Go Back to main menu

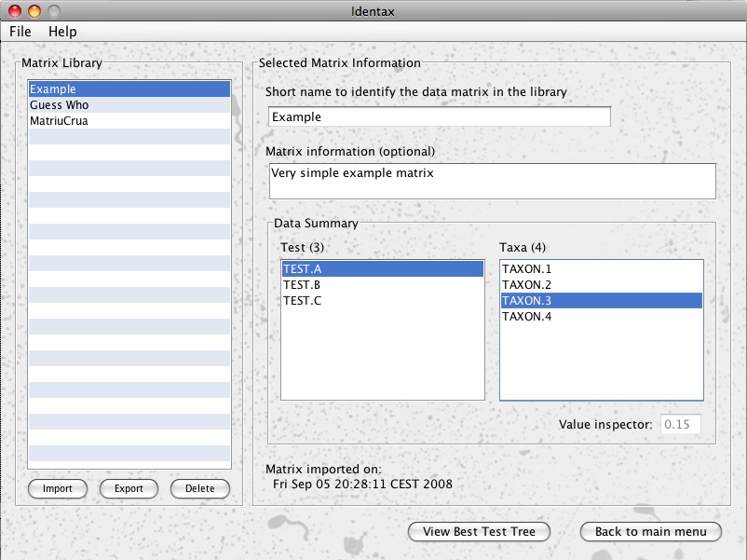click(x=651, y=531)
